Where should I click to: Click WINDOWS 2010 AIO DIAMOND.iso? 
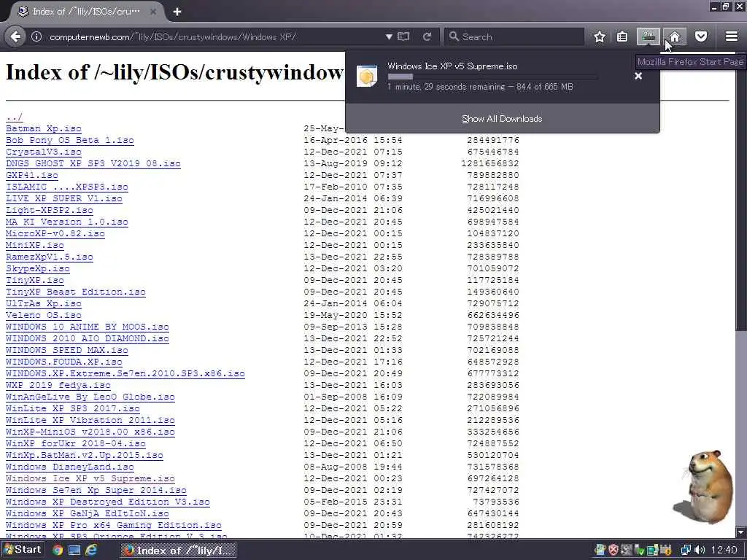pos(88,338)
